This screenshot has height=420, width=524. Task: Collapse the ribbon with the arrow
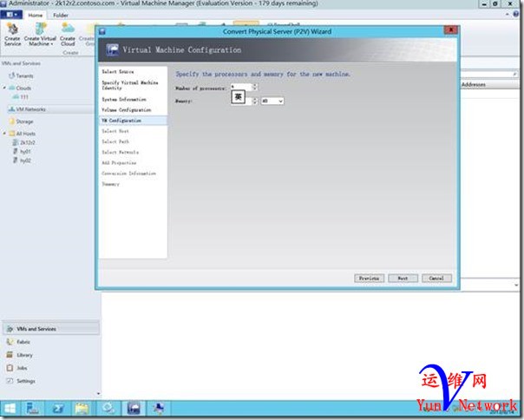pyautogui.click(x=508, y=15)
